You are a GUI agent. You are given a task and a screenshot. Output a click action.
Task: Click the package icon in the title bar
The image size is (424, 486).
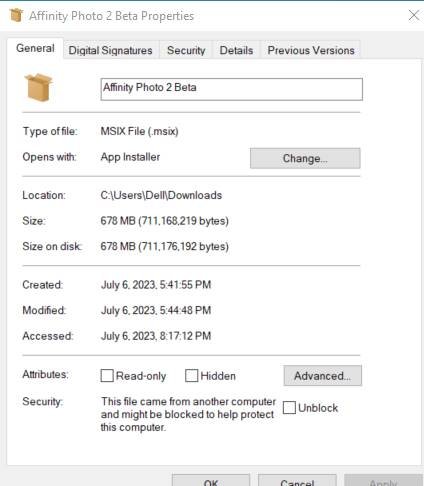16,15
